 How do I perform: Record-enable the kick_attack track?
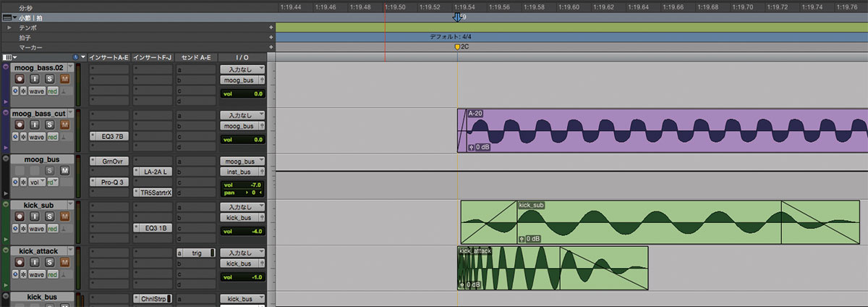tap(20, 262)
